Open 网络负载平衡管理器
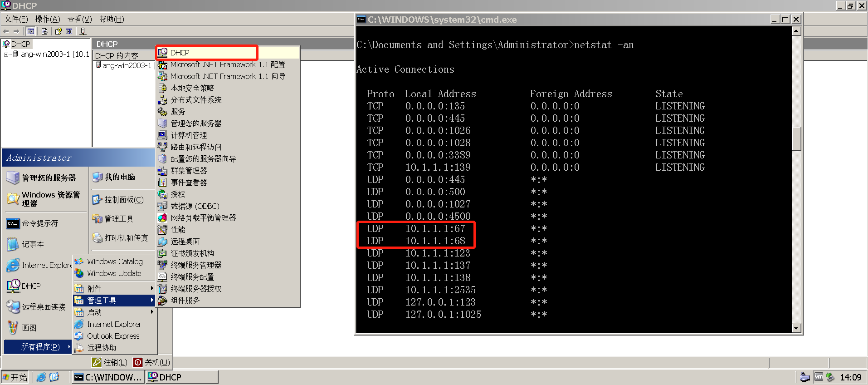Viewport: 868px width, 385px height. [228, 218]
